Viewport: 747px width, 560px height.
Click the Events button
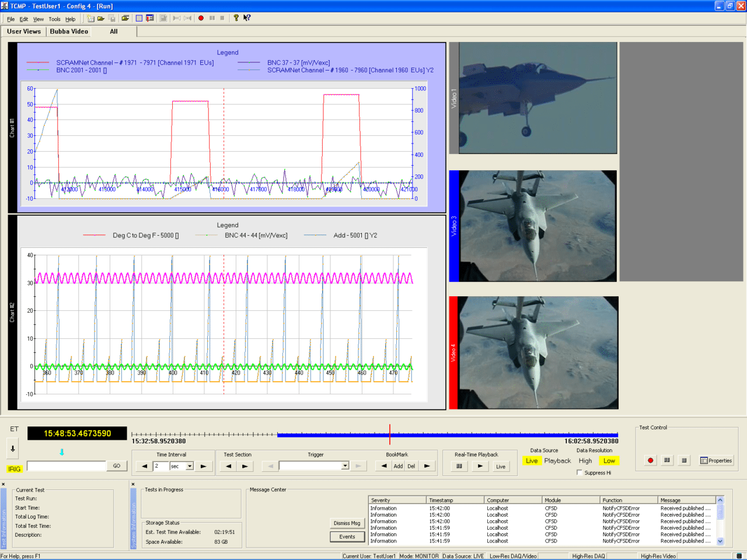click(347, 537)
